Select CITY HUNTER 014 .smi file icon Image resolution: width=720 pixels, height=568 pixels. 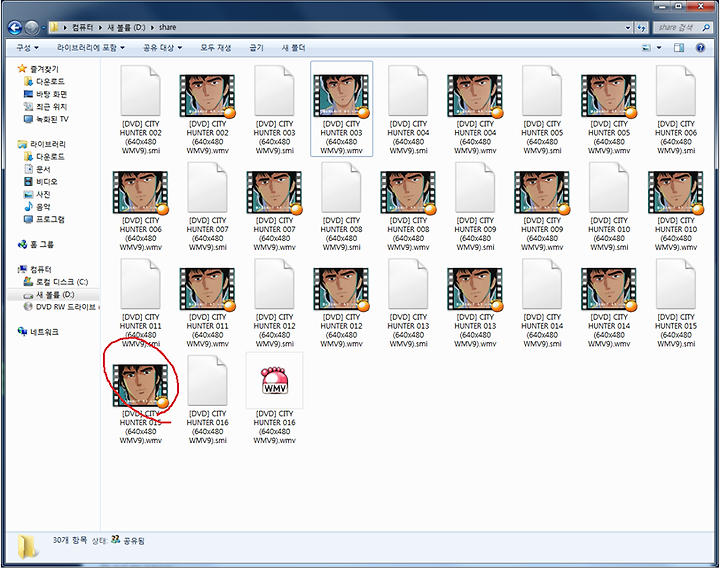[542, 284]
